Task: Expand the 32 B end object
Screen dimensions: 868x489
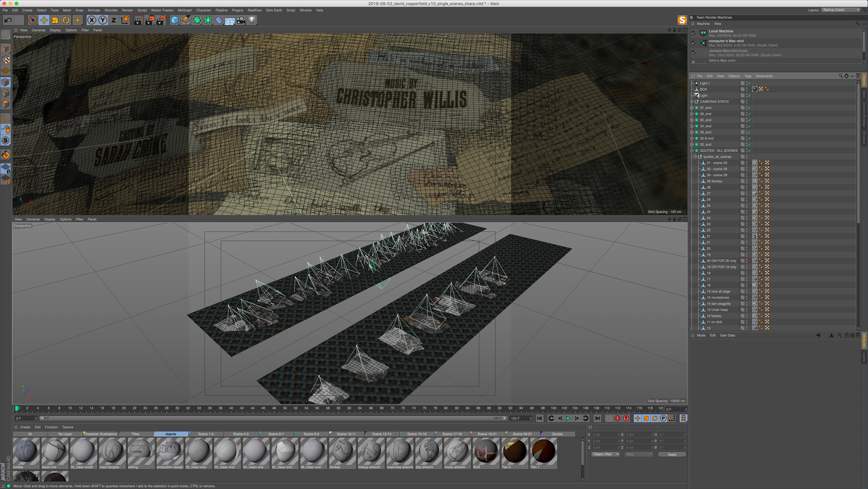Action: point(692,138)
